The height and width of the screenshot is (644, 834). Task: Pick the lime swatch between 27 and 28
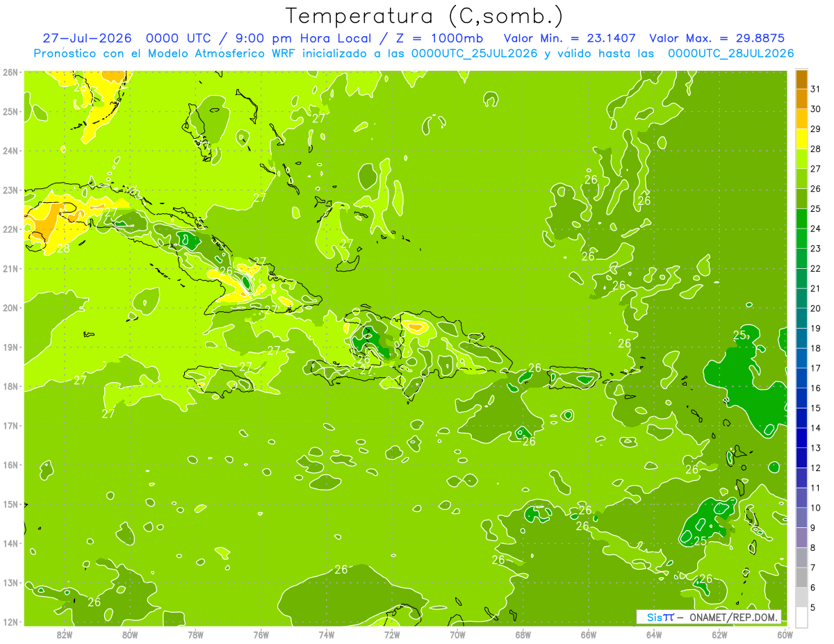801,159
